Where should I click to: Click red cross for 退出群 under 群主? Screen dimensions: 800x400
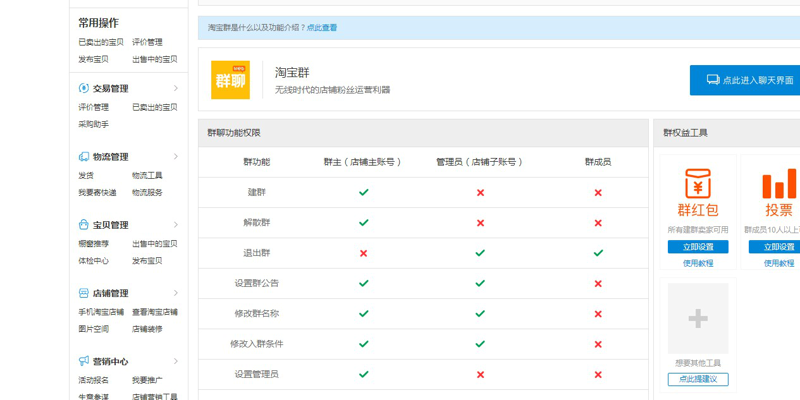(363, 253)
